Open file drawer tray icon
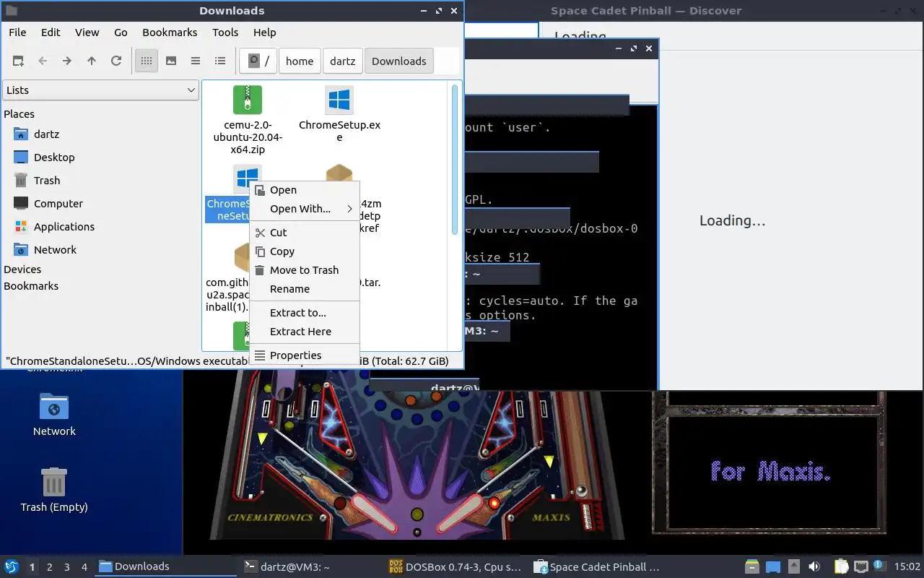Viewport: 924px width, 578px height. (x=752, y=567)
